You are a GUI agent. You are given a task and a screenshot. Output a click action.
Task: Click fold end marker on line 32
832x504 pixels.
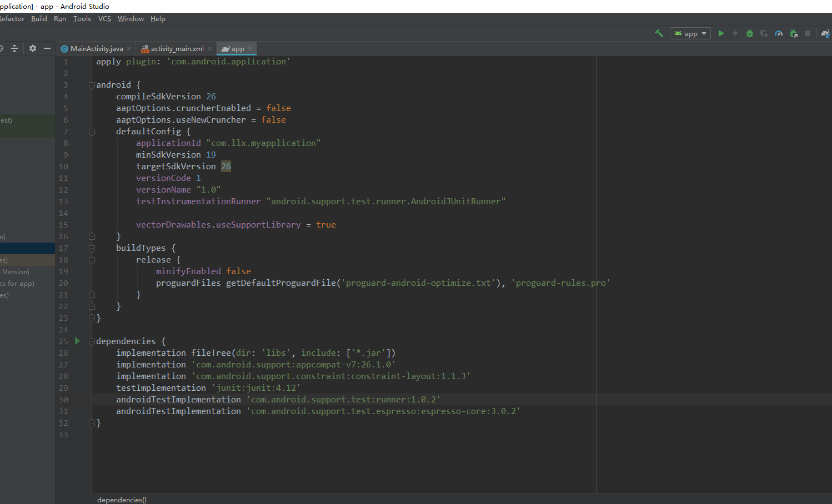click(x=92, y=423)
